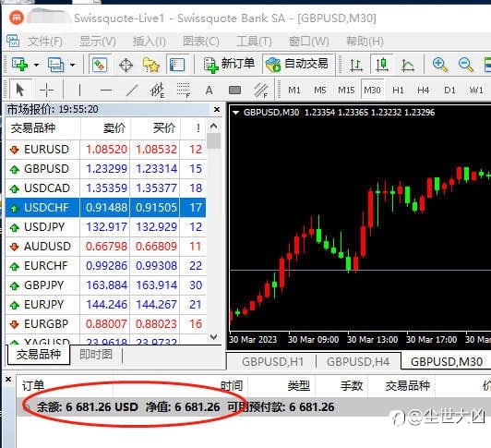Screen dimensions: 491x448
Task: Switch to 即时图 tick chart tab
Action: tap(95, 355)
